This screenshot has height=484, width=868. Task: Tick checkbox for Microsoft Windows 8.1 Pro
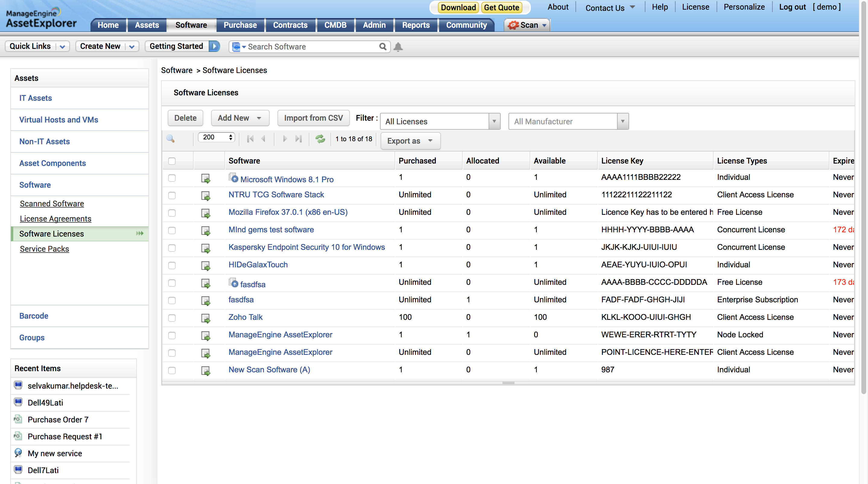pyautogui.click(x=172, y=178)
